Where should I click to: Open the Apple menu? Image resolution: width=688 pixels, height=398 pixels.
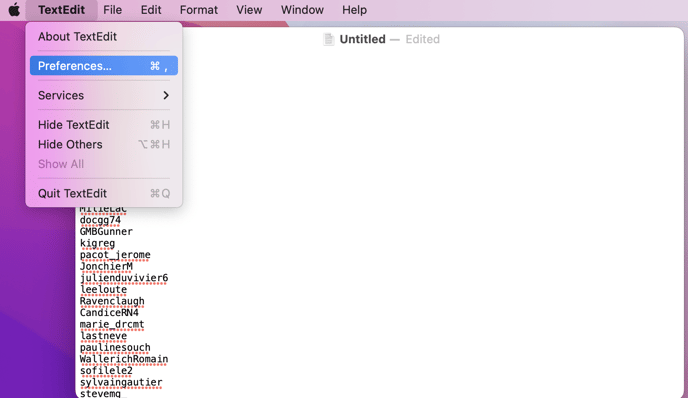pyautogui.click(x=14, y=10)
